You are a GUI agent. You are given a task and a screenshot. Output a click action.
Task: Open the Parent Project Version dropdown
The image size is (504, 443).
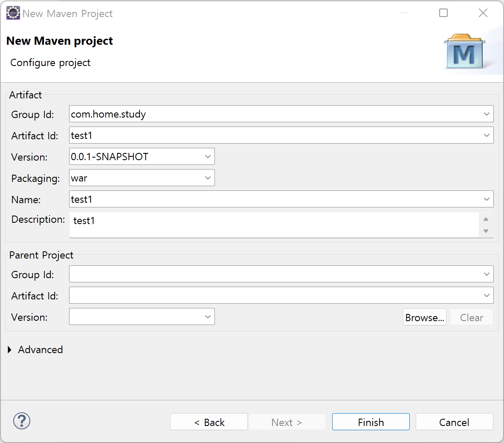[x=208, y=316]
